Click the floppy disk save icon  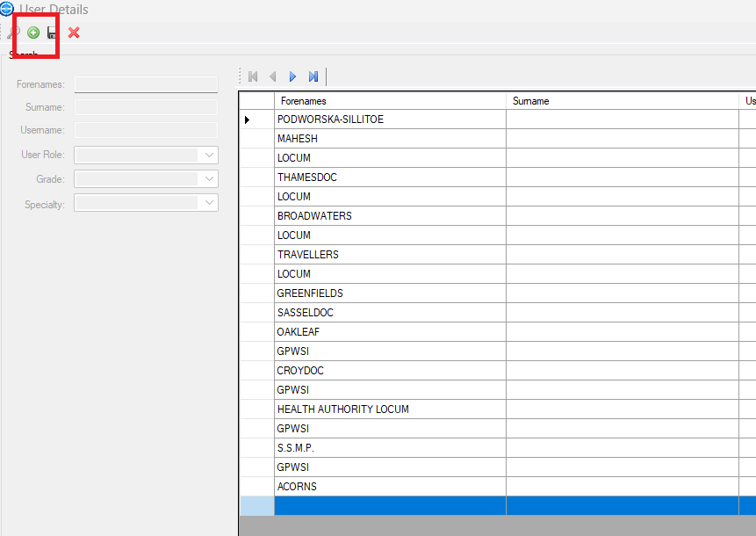point(52,33)
